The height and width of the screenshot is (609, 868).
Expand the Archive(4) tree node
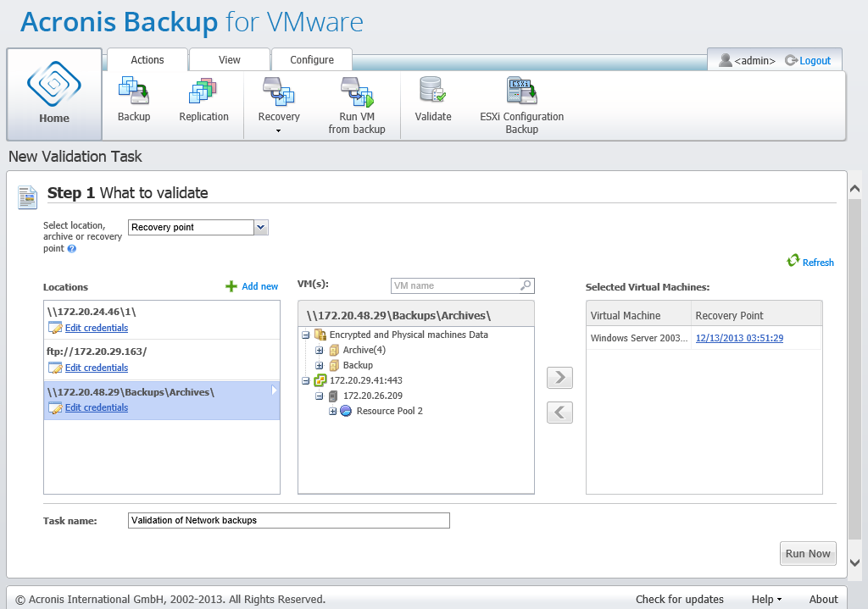pos(320,350)
